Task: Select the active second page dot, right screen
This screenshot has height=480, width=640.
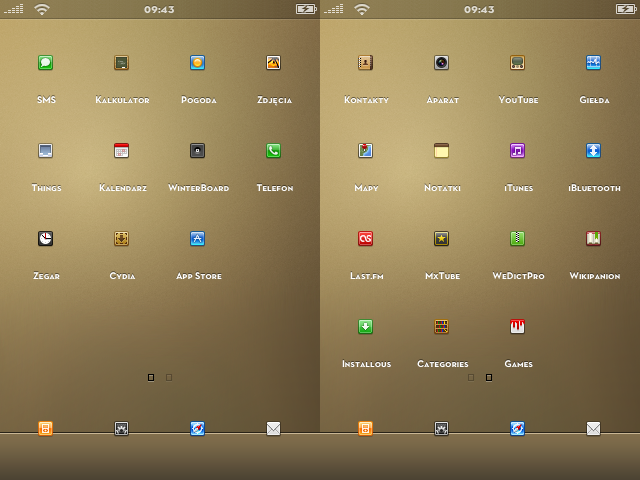Action: [489, 378]
